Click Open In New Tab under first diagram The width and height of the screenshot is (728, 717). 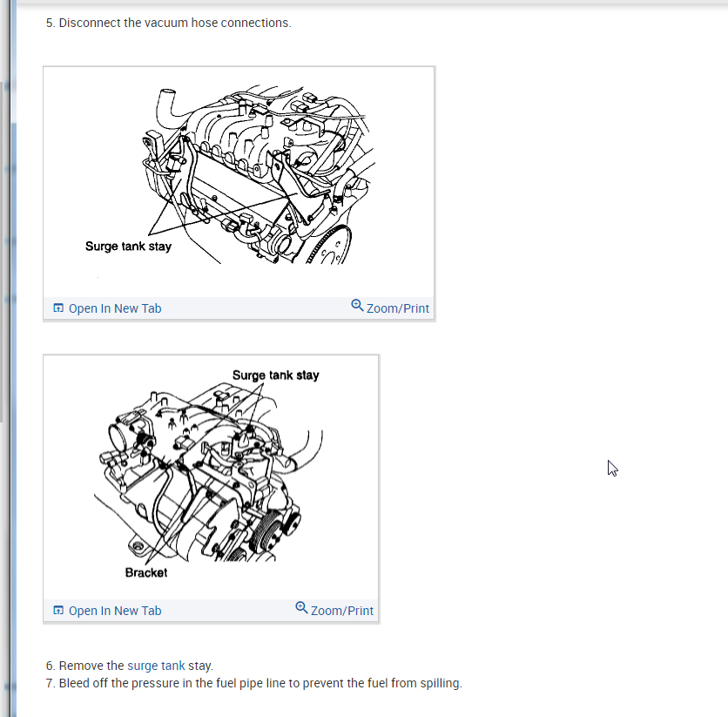pyautogui.click(x=115, y=308)
